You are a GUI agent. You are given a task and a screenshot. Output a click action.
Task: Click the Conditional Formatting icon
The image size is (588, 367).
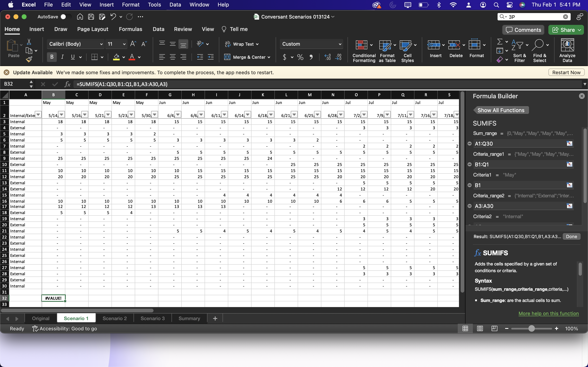[361, 45]
